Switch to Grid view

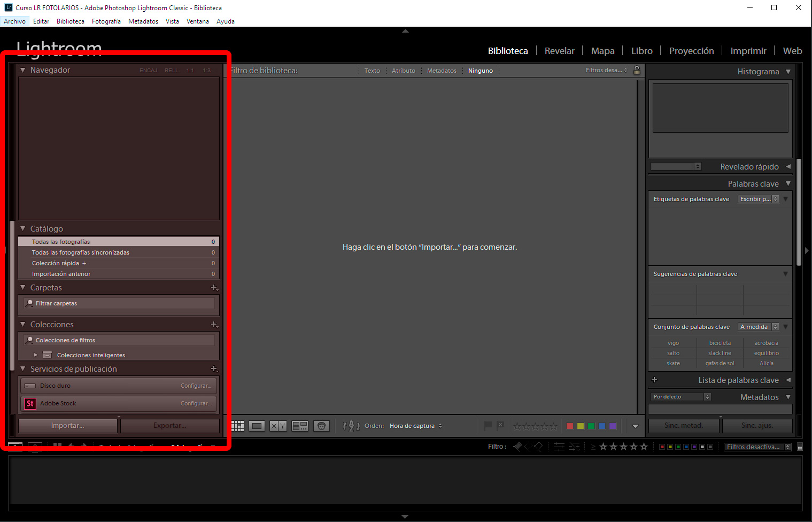238,426
